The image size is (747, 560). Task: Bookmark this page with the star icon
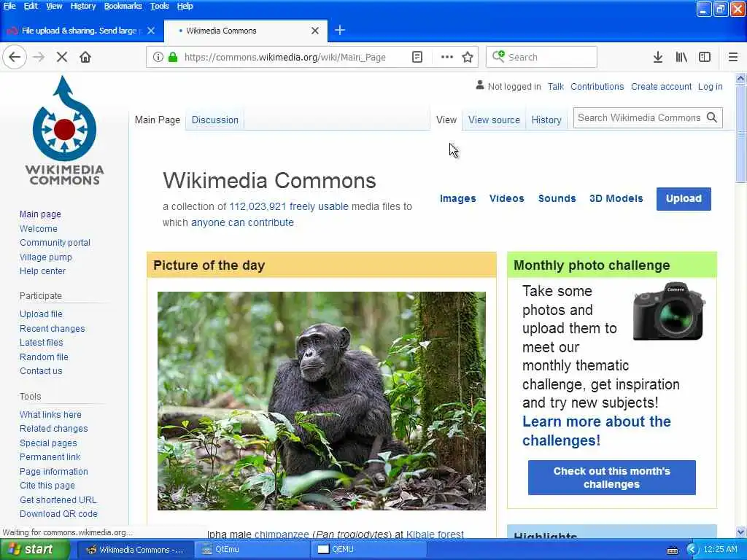[x=468, y=57]
